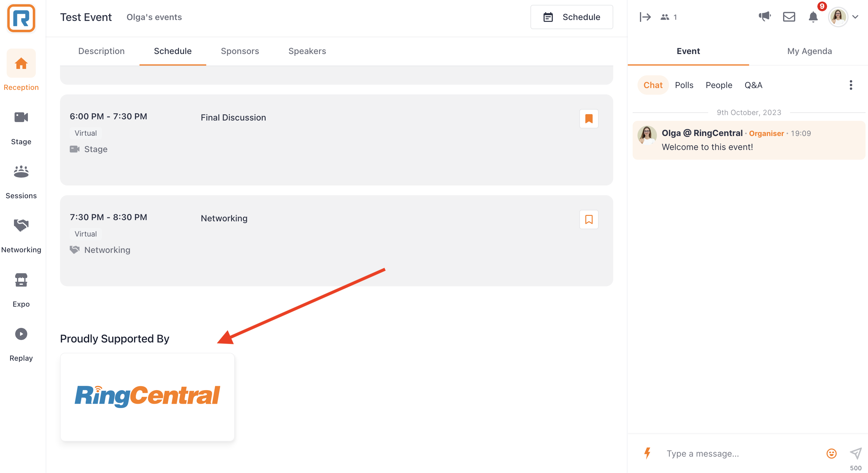Open announcements megaphone icon
The height and width of the screenshot is (473, 868).
(x=765, y=16)
